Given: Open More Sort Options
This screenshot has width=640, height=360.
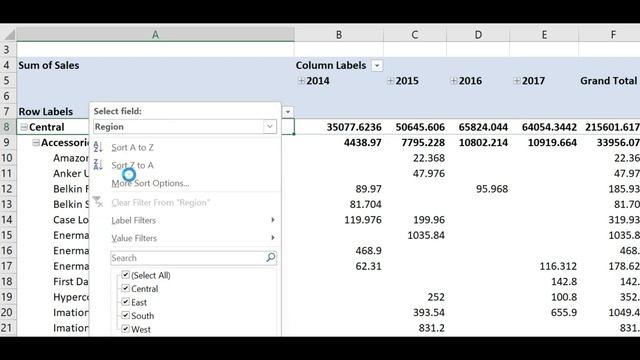Looking at the screenshot, I should [150, 183].
